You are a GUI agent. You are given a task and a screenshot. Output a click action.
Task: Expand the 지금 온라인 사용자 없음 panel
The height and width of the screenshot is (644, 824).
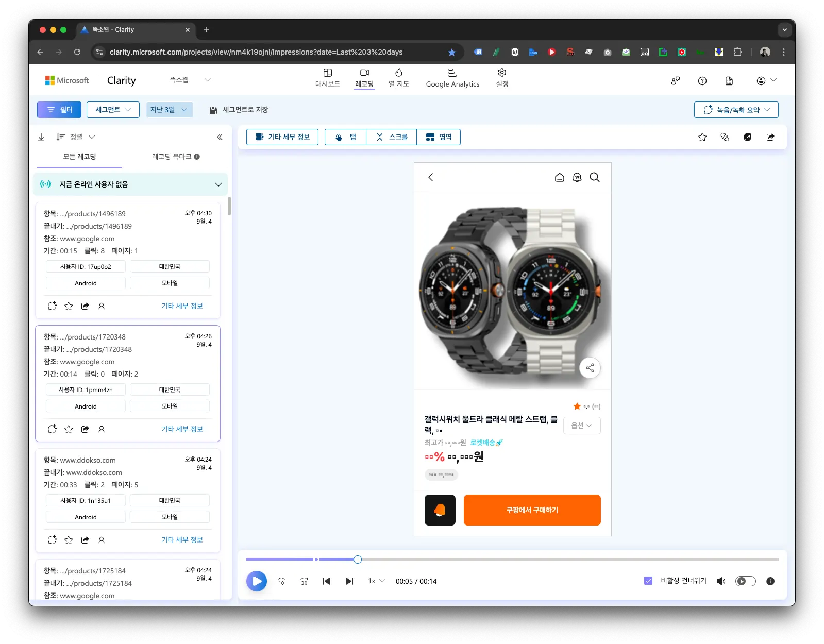tap(130, 184)
